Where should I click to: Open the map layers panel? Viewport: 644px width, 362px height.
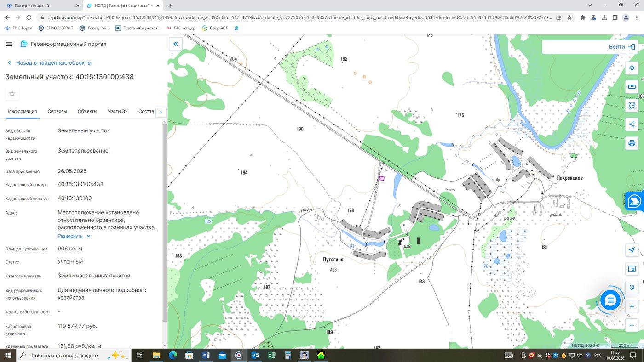coord(632,68)
